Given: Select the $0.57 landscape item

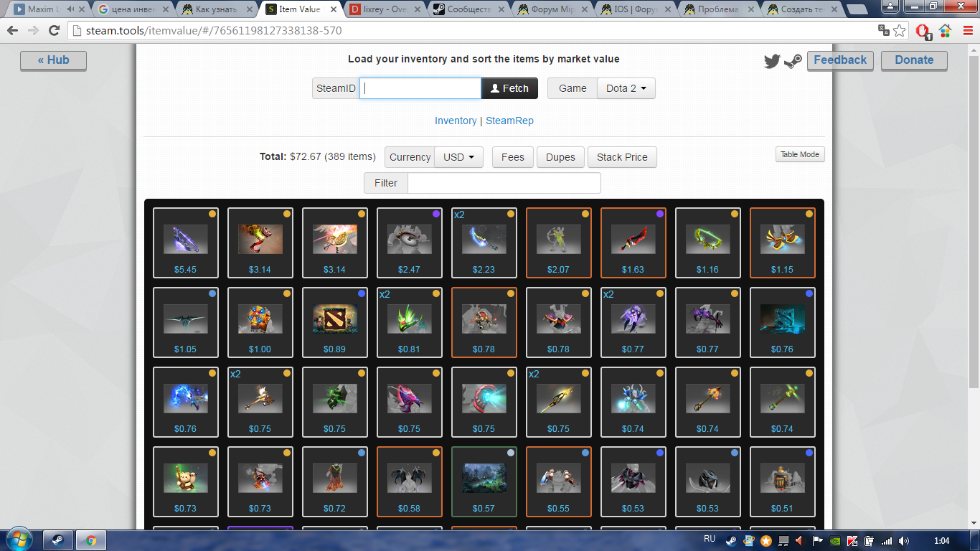Looking at the screenshot, I should pos(484,482).
